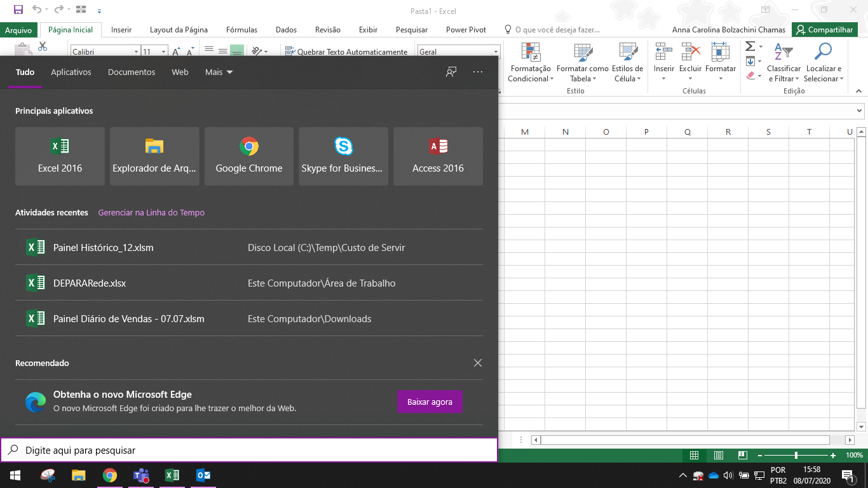Open Explorador de Arquivos tile

coord(154,156)
